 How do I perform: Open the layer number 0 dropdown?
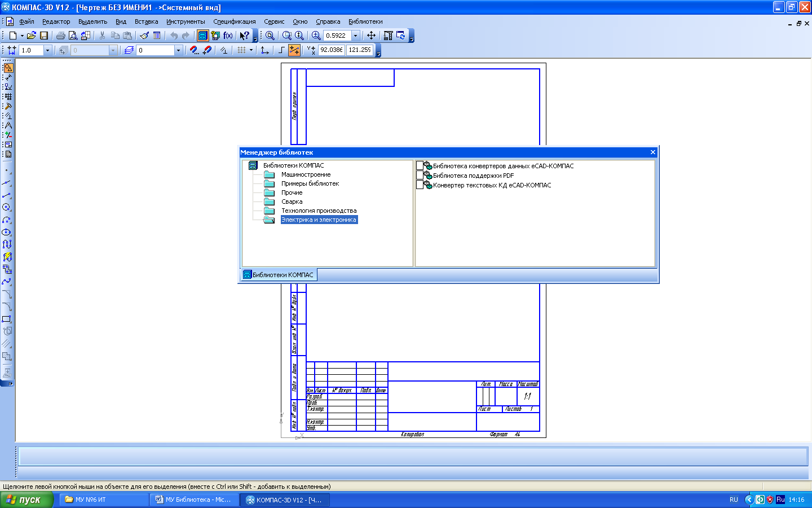pyautogui.click(x=179, y=50)
